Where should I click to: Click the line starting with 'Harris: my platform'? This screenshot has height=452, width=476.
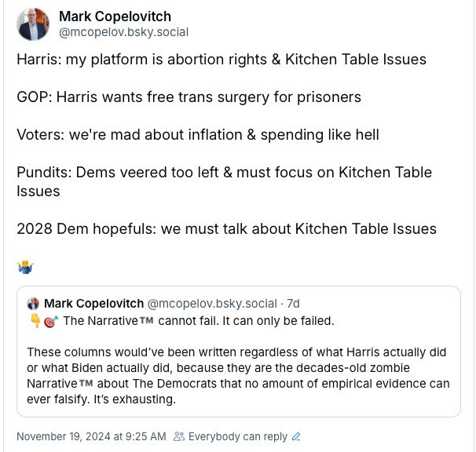[x=221, y=60]
